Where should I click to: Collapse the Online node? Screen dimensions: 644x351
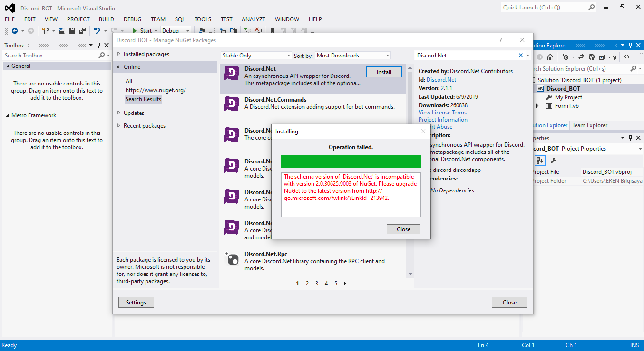tap(119, 67)
